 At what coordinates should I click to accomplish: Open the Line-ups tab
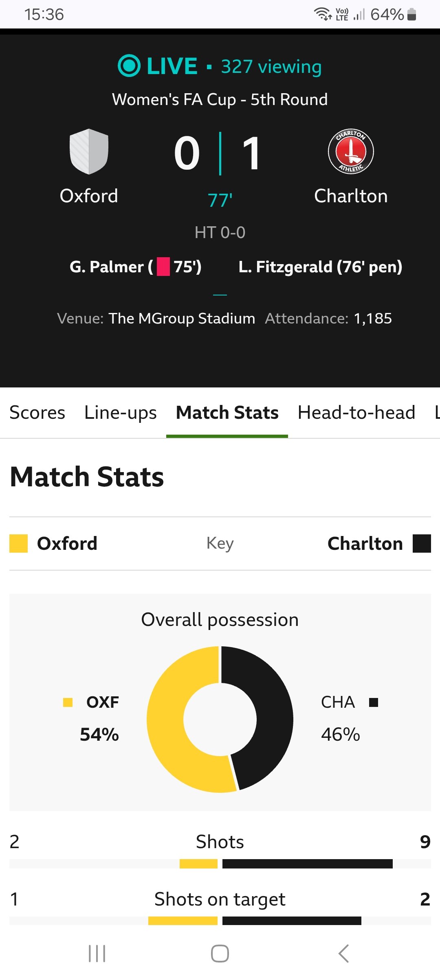[120, 412]
